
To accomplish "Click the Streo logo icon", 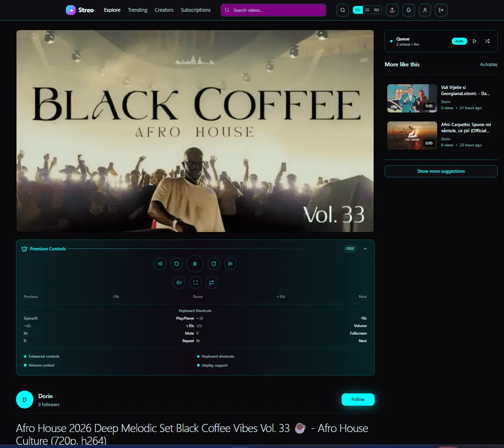I will click(x=71, y=10).
